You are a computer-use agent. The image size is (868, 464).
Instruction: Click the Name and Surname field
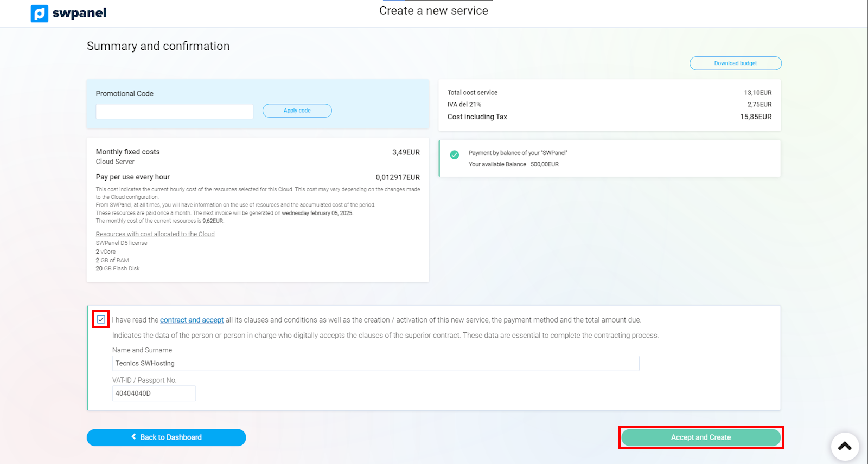[375, 364]
